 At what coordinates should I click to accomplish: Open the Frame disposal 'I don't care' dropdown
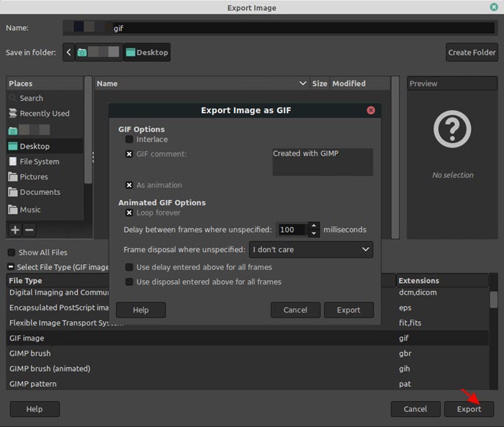coord(311,250)
